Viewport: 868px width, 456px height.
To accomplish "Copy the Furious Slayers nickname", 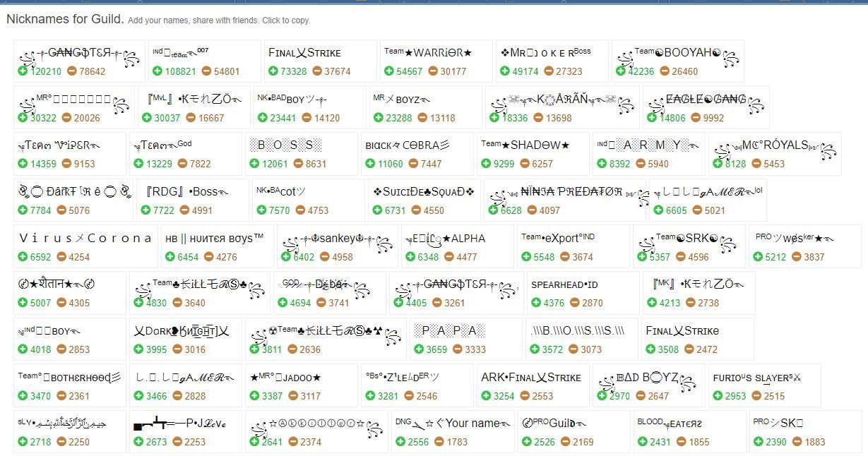I will click(757, 378).
